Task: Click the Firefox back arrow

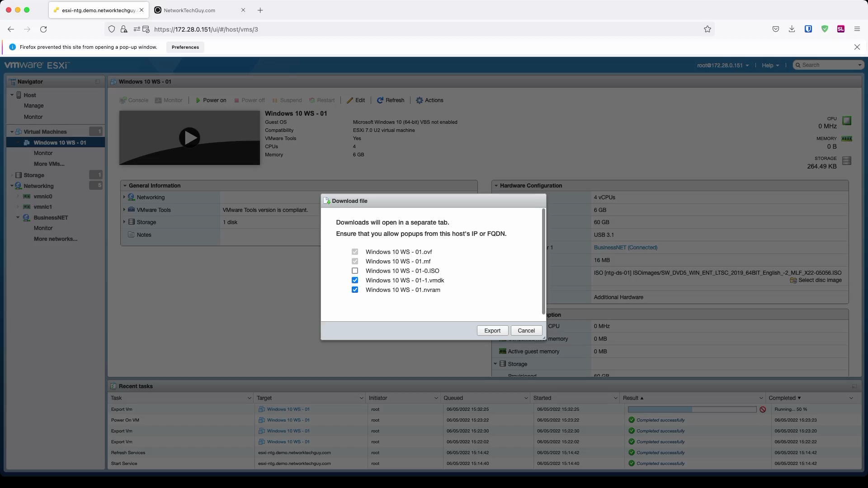Action: coord(11,29)
